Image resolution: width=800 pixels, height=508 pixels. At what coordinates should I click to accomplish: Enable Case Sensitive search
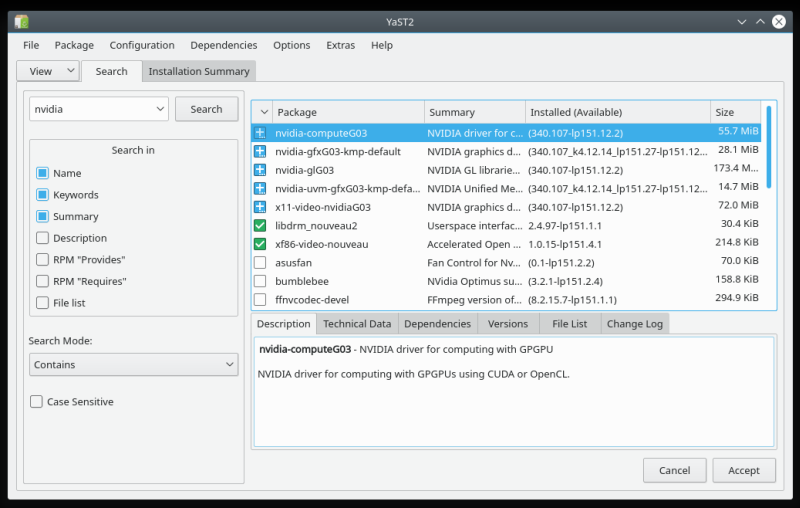point(37,402)
